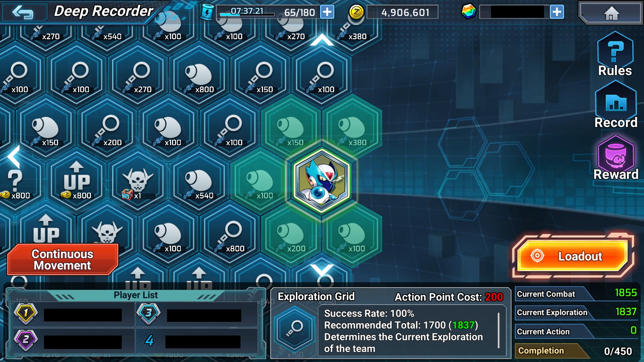Select the UP hex with x800 coins

pyautogui.click(x=76, y=181)
